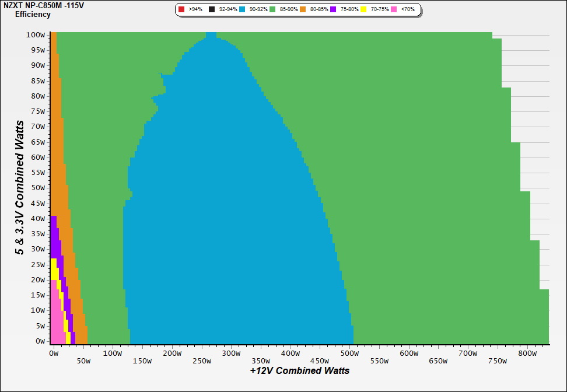Select the blue 90-92% legend swatch

click(243, 10)
